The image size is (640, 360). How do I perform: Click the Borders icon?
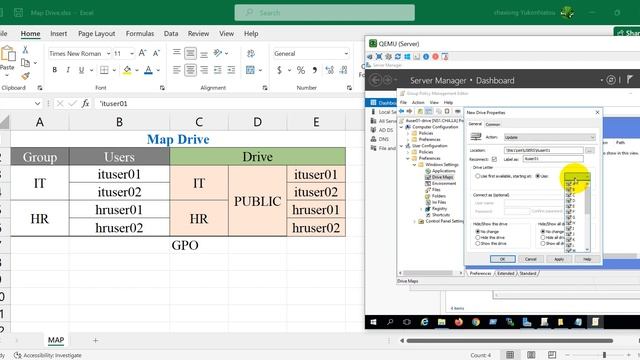coord(104,70)
